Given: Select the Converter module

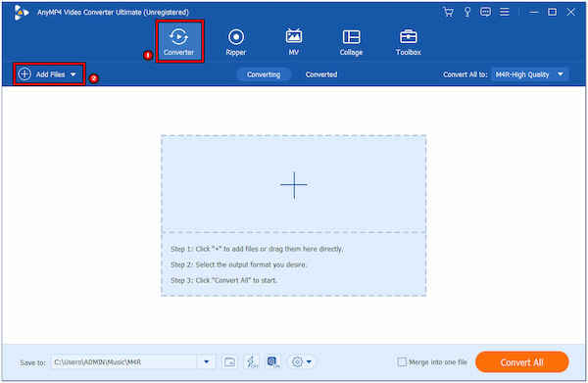Looking at the screenshot, I should [179, 41].
